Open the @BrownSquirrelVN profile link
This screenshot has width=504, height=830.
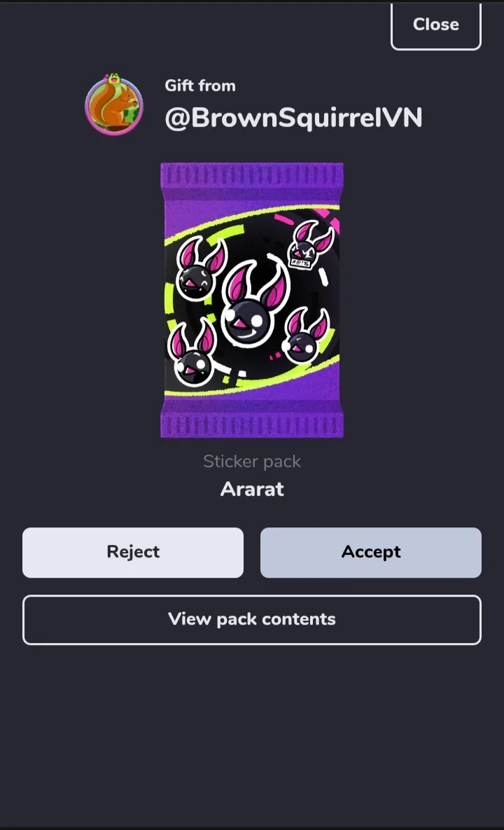coord(293,118)
